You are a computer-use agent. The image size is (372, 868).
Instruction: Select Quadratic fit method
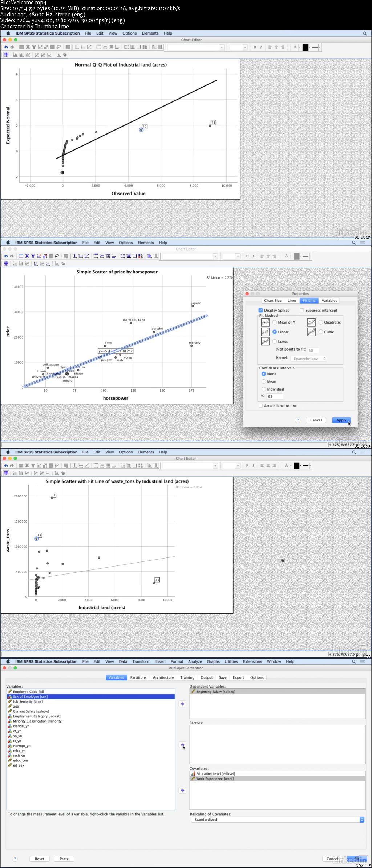321,322
